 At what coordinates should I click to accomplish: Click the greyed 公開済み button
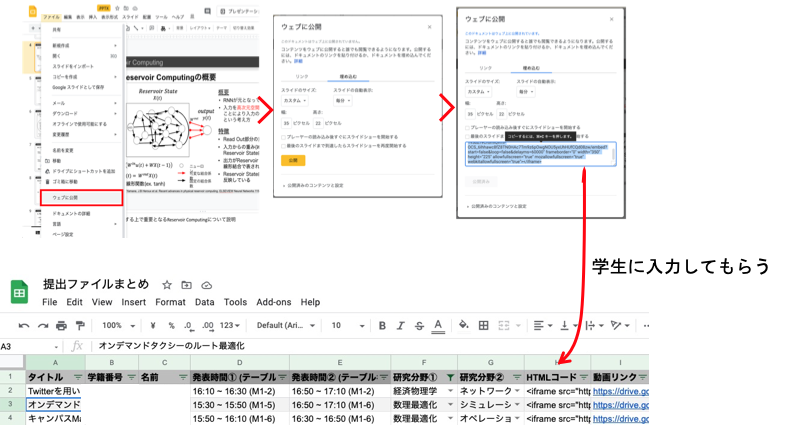pos(481,181)
